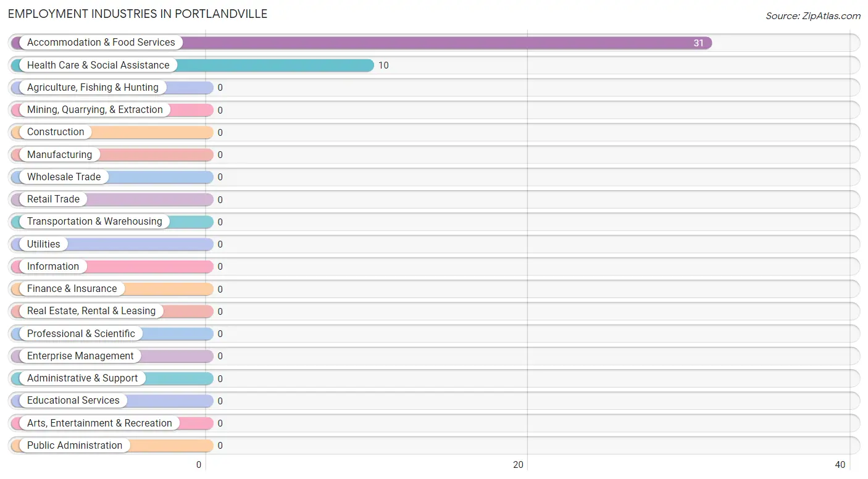Click the Source: ZipAtlas.com credit
The width and height of the screenshot is (868, 479).
[813, 16]
